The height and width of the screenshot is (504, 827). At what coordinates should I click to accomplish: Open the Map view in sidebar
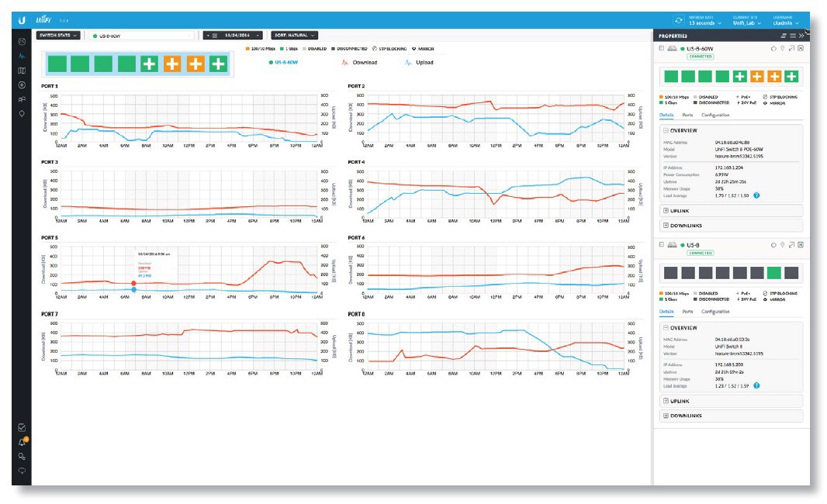[22, 71]
